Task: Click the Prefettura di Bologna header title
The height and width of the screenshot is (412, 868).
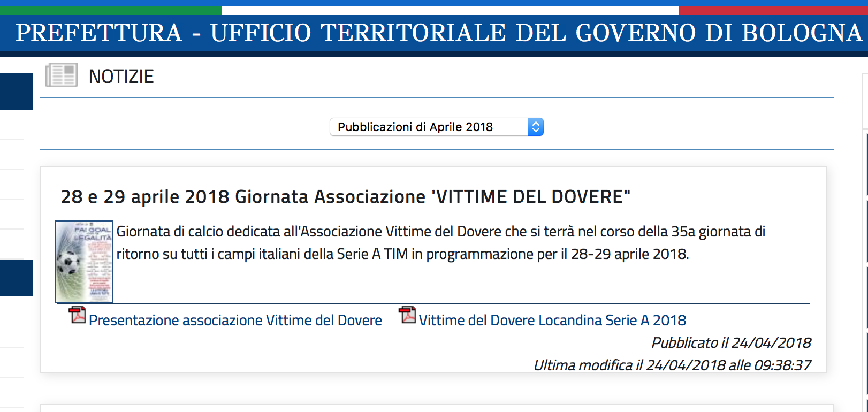Action: click(x=439, y=33)
